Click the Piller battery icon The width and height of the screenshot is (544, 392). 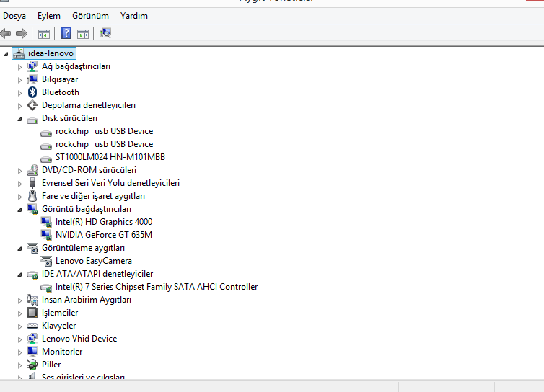click(x=32, y=365)
